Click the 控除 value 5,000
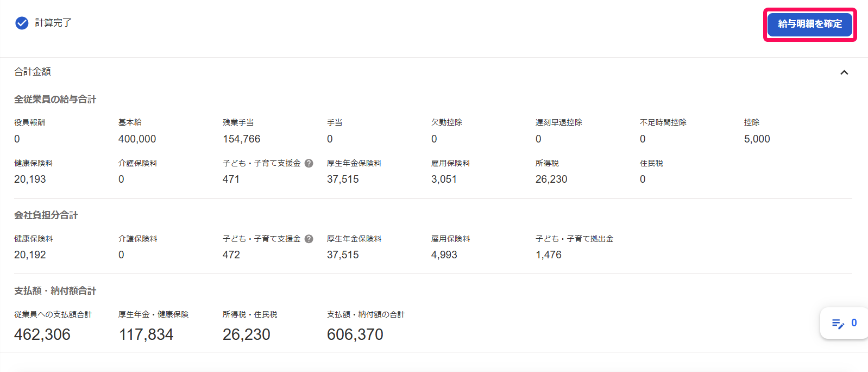Image resolution: width=868 pixels, height=372 pixels. (757, 139)
